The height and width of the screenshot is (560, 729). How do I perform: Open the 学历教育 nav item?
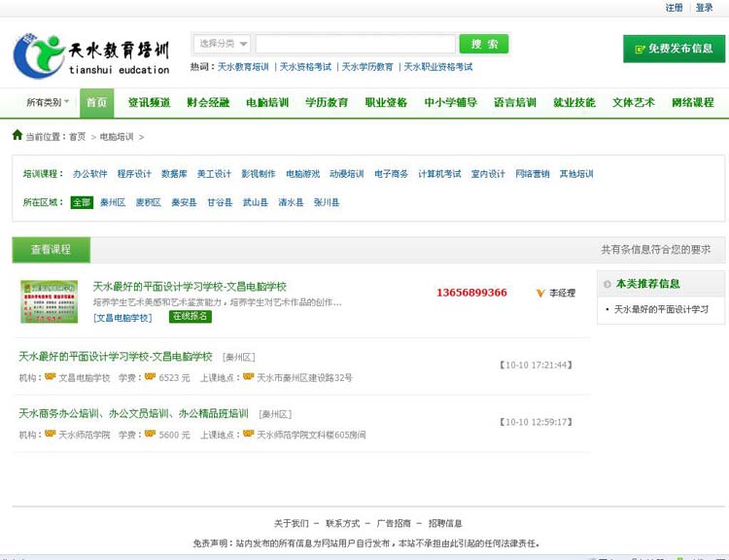point(327,103)
